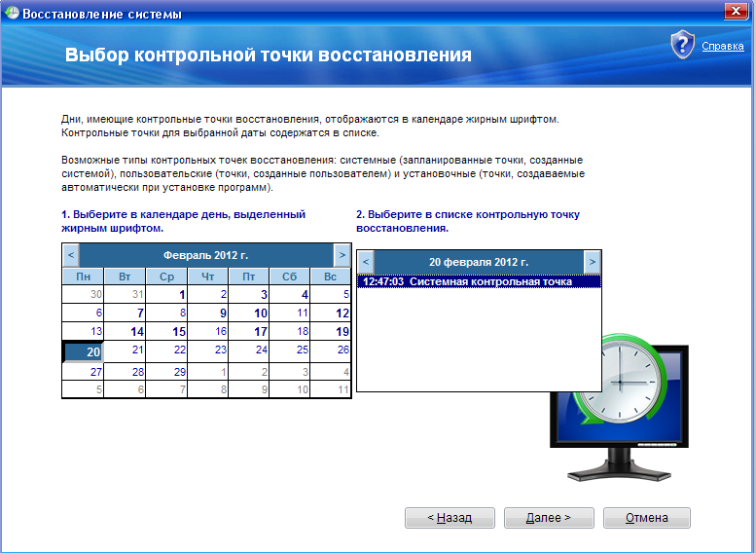Show next day's restore points list
Viewport: 756px width, 553px height.
pos(593,262)
